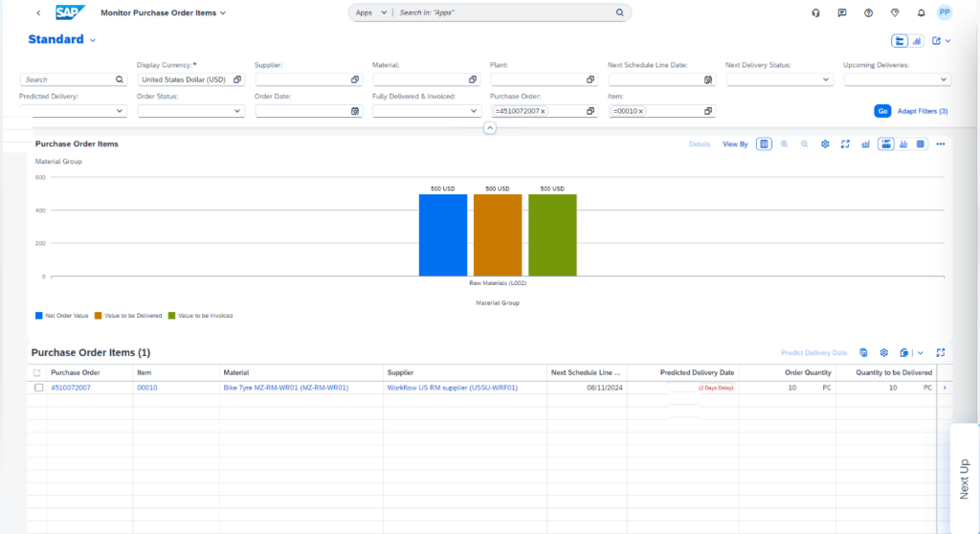
Task: Open the View By menu
Action: pos(735,145)
